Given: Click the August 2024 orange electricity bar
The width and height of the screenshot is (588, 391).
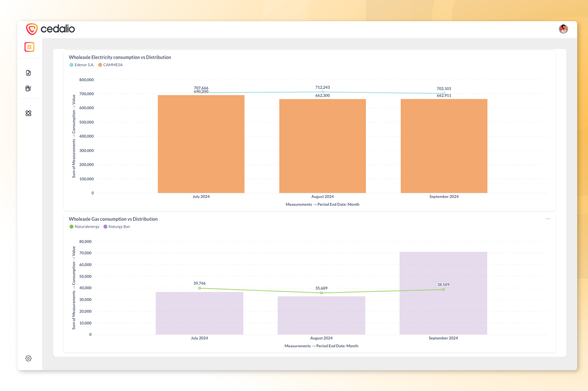Looking at the screenshot, I should (x=323, y=146).
